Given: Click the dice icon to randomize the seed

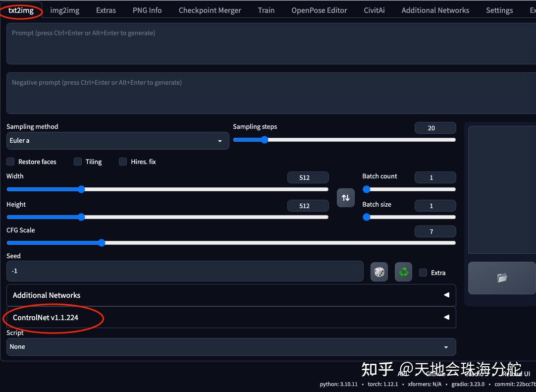Looking at the screenshot, I should [379, 272].
